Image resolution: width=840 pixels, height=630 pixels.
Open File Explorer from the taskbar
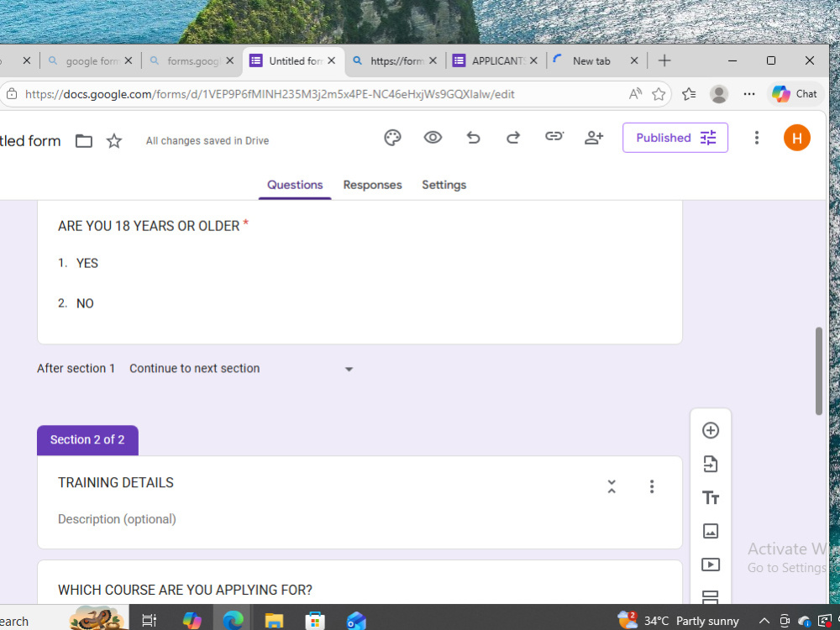point(274,621)
